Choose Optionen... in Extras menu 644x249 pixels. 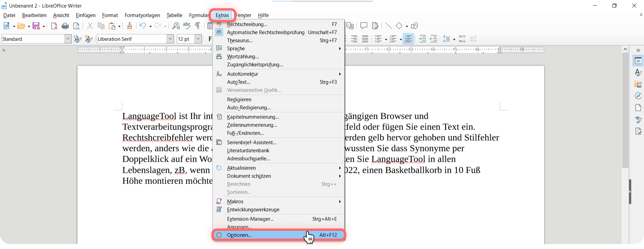pyautogui.click(x=278, y=235)
